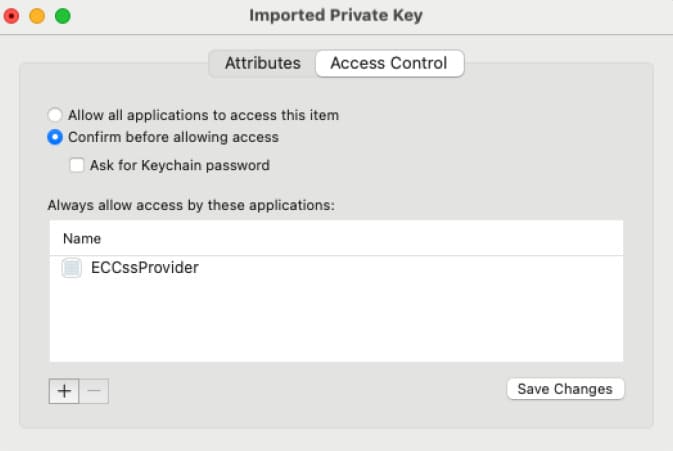This screenshot has width=673, height=451.
Task: Select the 'Allow all applications' radio circle
Action: pyautogui.click(x=55, y=115)
